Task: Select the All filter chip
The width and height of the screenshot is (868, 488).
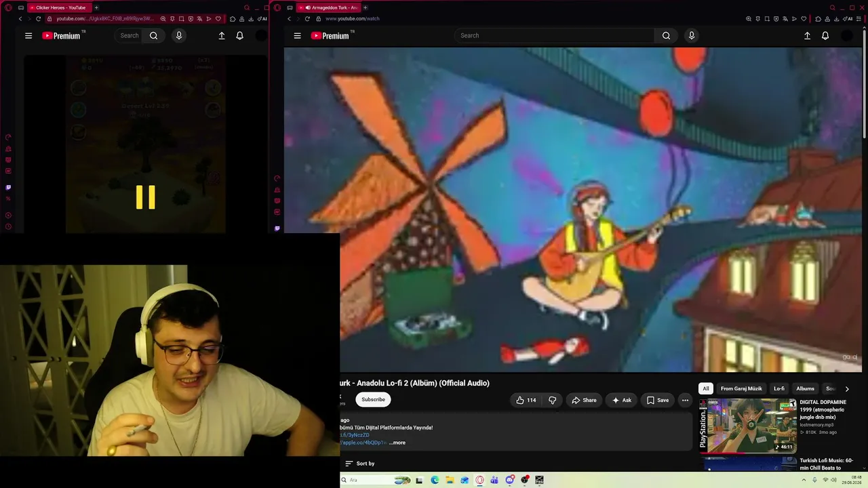Action: pyautogui.click(x=705, y=389)
